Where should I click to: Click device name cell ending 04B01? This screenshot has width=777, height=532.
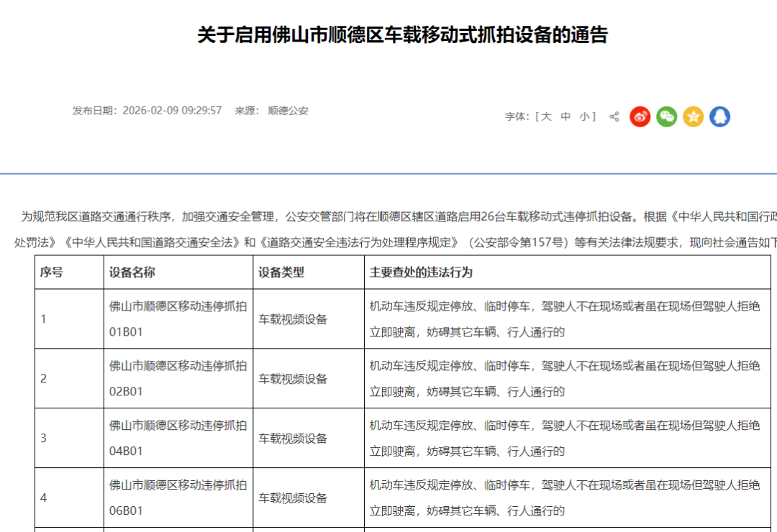click(x=178, y=438)
